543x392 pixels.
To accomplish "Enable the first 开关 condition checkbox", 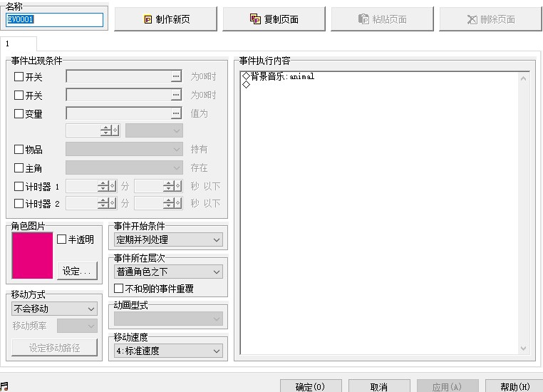I will tap(19, 76).
